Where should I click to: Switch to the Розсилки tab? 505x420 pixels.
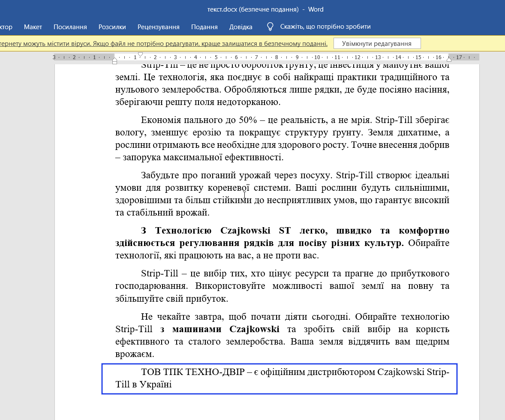point(112,27)
